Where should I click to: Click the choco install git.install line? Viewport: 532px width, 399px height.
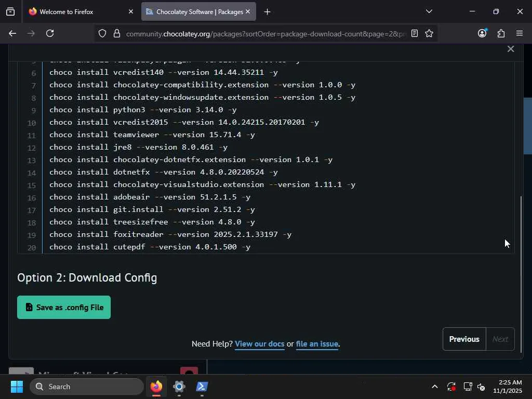click(152, 210)
